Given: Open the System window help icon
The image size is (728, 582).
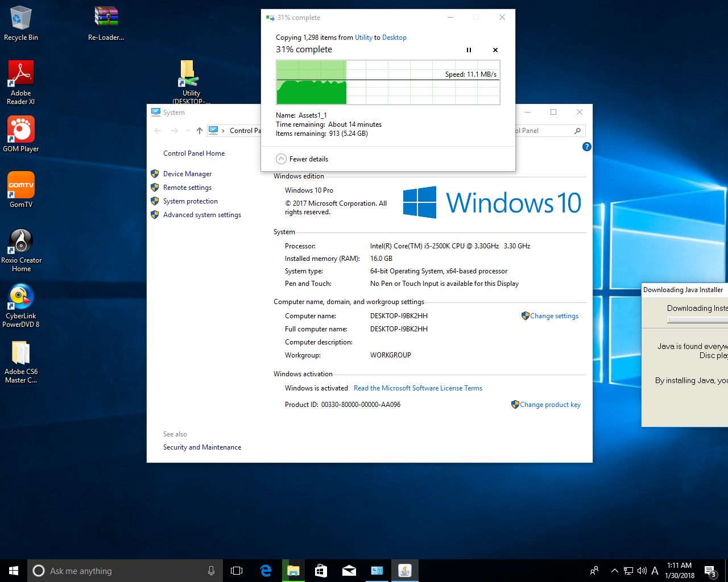Looking at the screenshot, I should (x=587, y=147).
